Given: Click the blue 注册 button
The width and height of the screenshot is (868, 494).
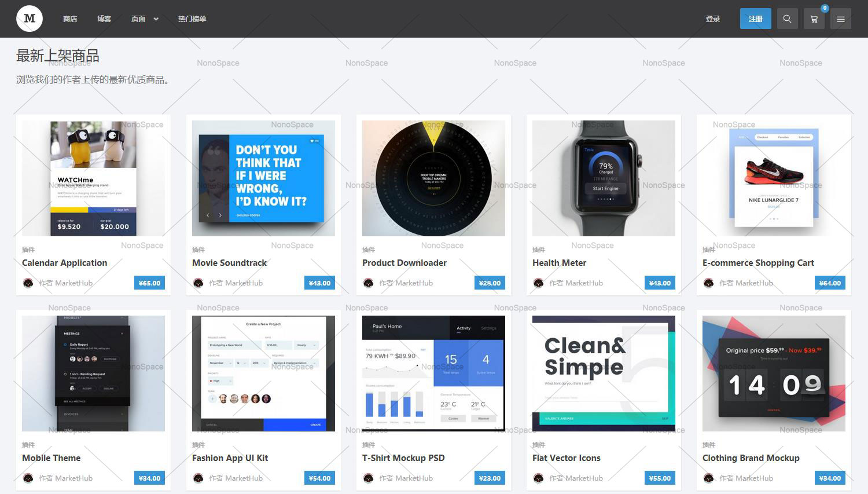Looking at the screenshot, I should click(x=755, y=19).
